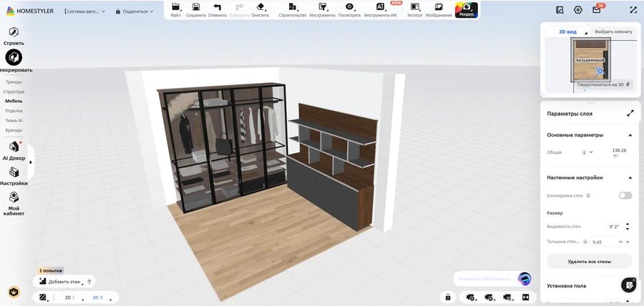
Task: Open Добавить этаж floor menu
Action: [x=60, y=282]
